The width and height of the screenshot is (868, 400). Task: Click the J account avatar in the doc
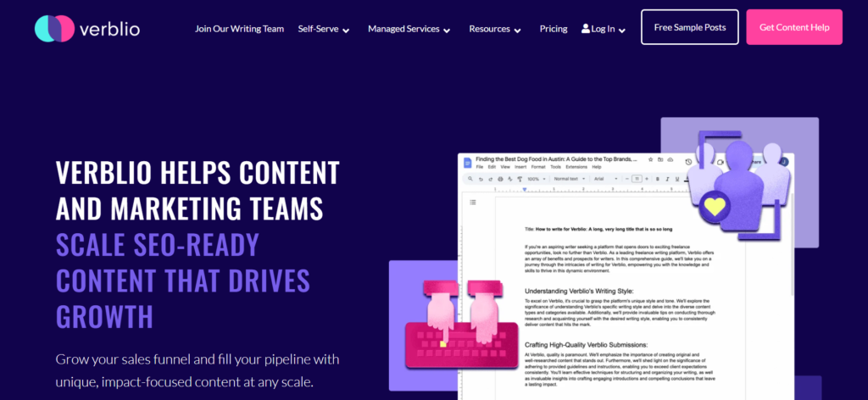pyautogui.click(x=784, y=162)
